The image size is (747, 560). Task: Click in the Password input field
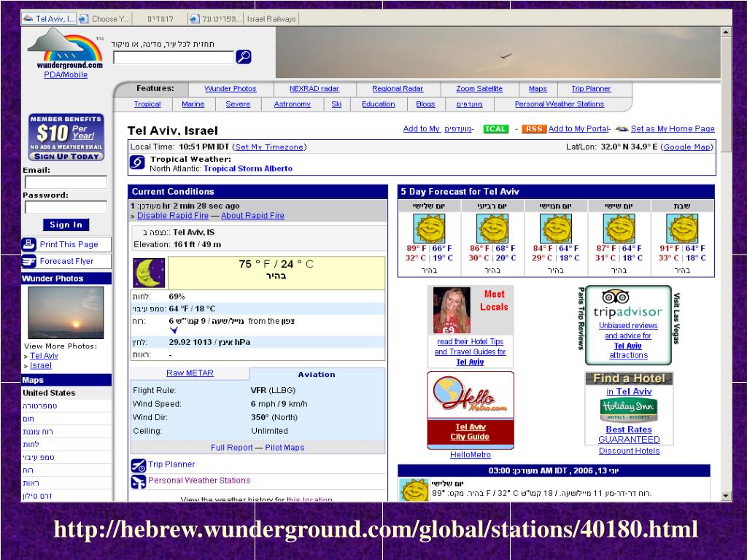[66, 207]
